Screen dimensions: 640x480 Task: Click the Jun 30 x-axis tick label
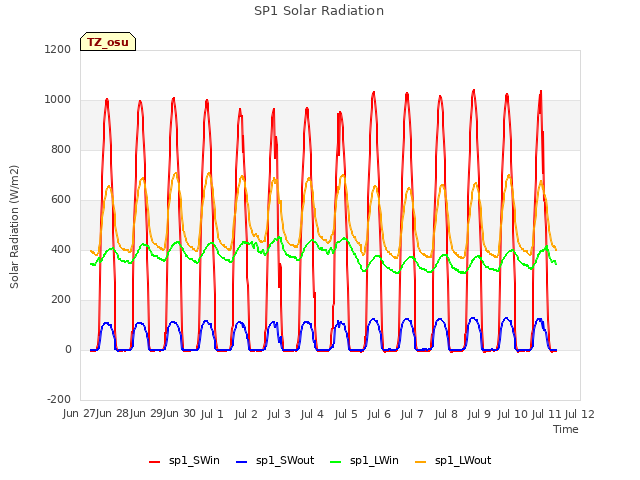(180, 413)
